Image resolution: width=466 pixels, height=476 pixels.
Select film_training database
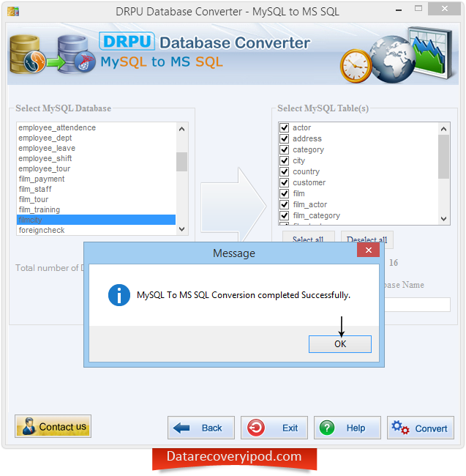96,209
